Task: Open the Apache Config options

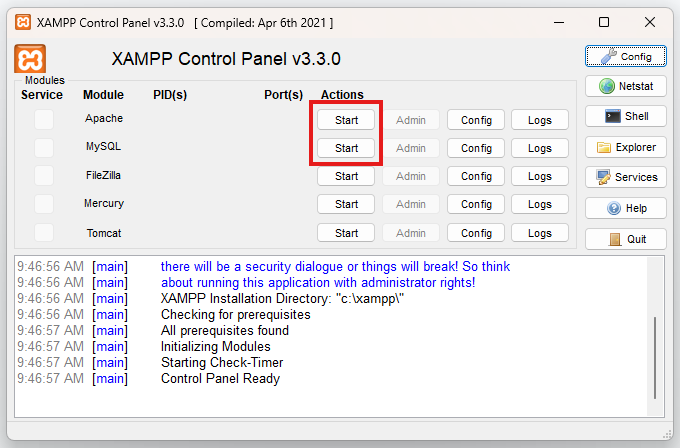Action: pyautogui.click(x=476, y=120)
